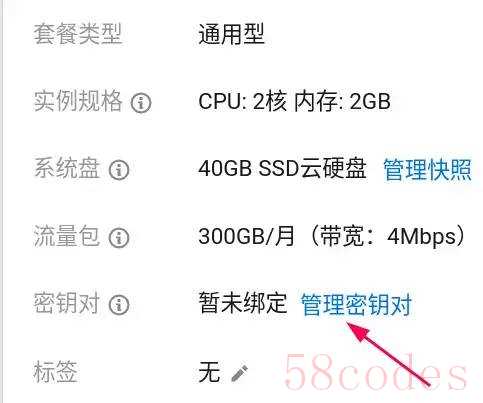Click the 密钥对 label text
Viewport: 483px width, 403px height.
coord(67,304)
